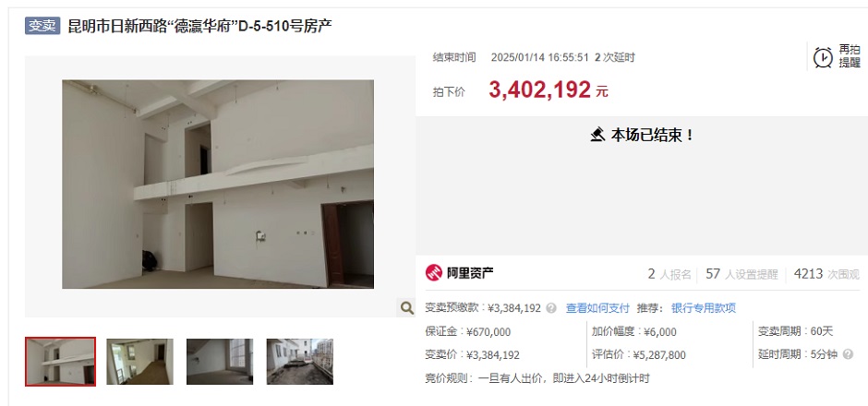Click the blue 变卖 tag badge
The image size is (868, 406).
[x=42, y=26]
